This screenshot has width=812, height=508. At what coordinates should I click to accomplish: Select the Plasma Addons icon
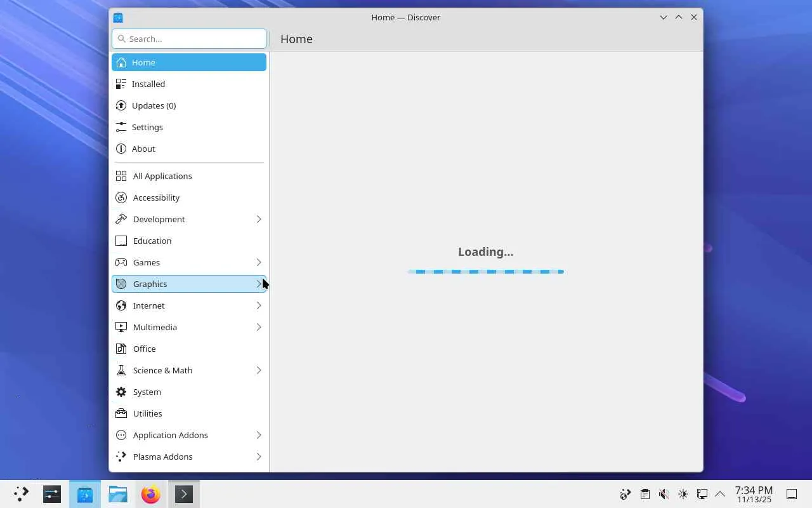click(x=121, y=457)
